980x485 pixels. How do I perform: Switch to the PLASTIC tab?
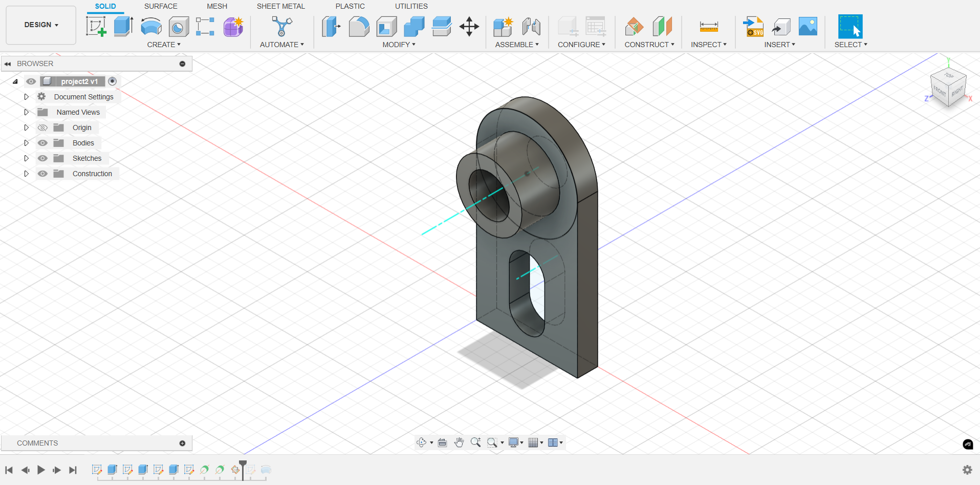[350, 6]
